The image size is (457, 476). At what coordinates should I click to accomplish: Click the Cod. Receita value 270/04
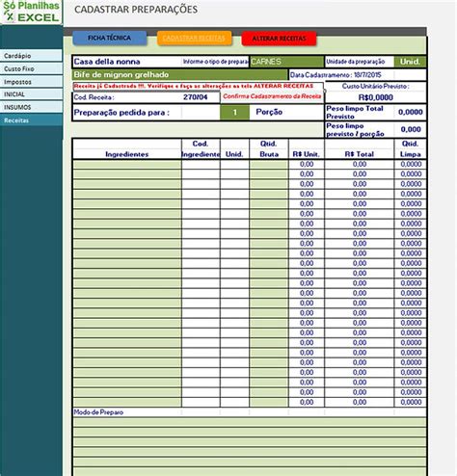coord(196,97)
